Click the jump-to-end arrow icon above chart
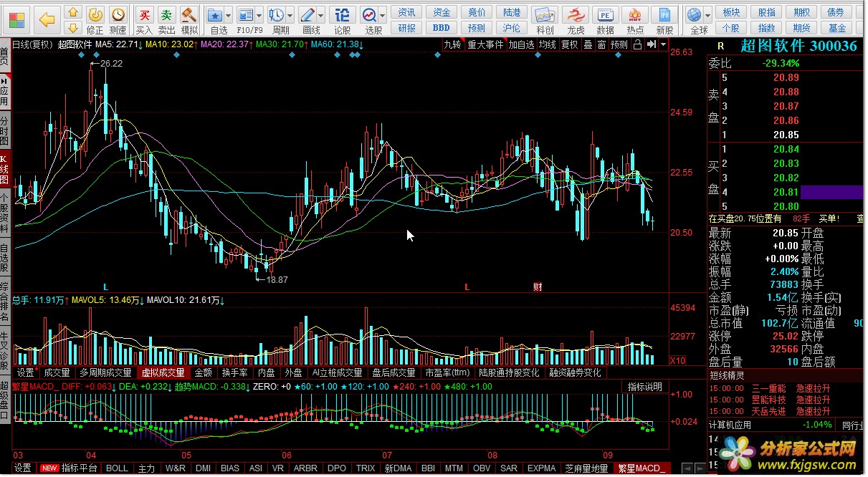This screenshot has width=868, height=477. click(x=650, y=44)
